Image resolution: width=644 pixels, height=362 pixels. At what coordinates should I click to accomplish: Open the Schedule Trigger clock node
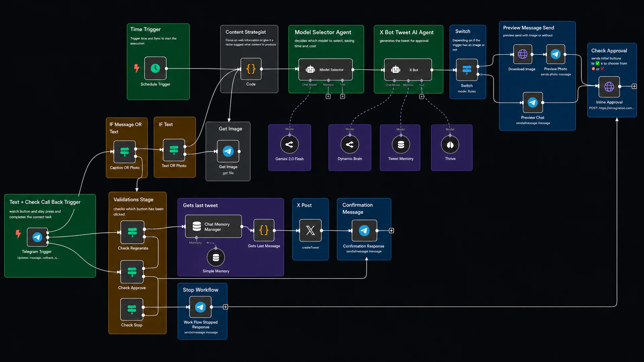(155, 68)
